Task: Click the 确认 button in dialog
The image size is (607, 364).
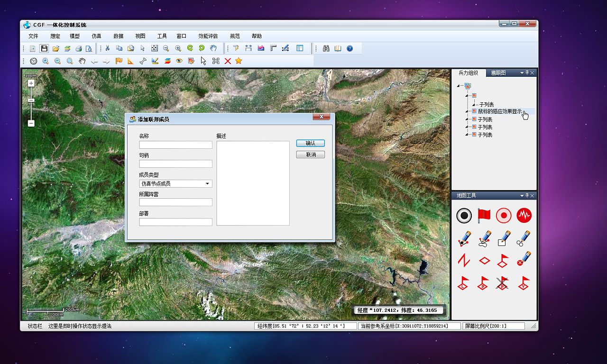Action: pos(311,143)
